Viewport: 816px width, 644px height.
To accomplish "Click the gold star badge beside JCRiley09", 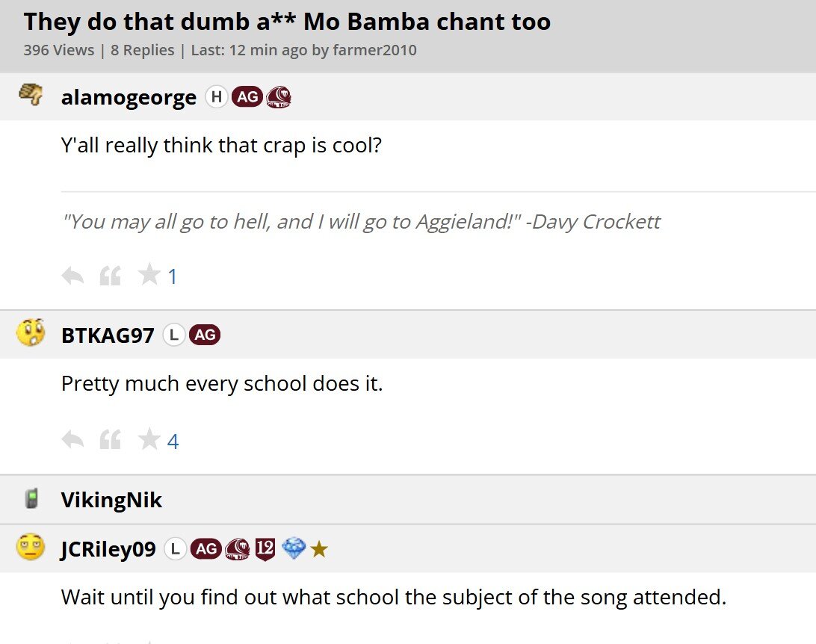I will coord(319,550).
